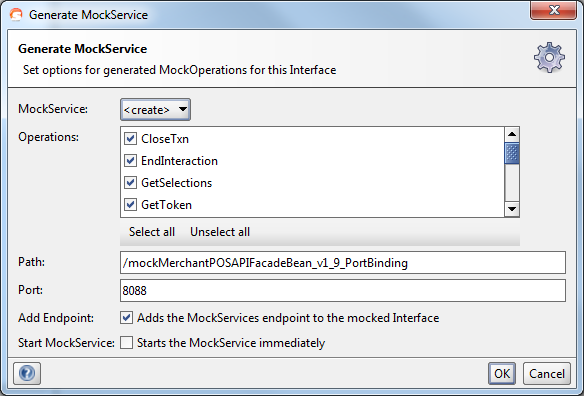
Task: Click the help question mark icon
Action: (27, 373)
